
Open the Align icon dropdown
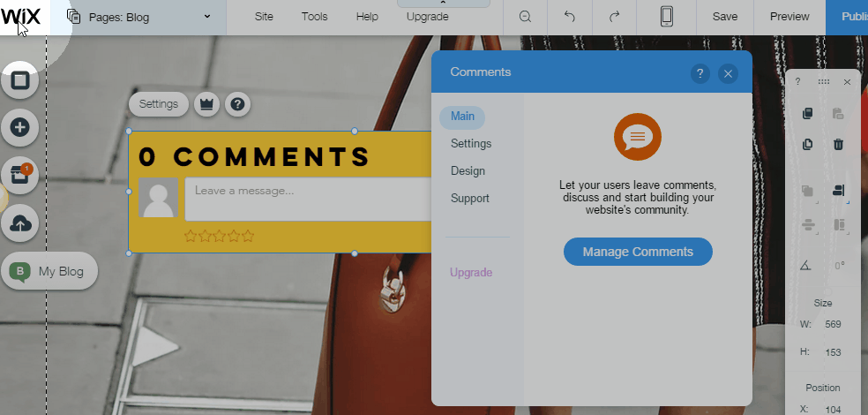pos(839,192)
